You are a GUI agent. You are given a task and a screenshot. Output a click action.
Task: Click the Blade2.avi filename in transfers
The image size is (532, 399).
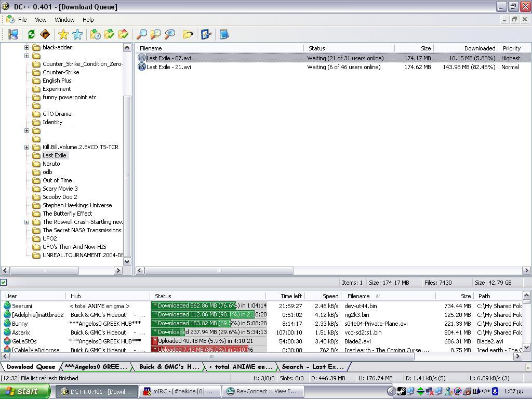click(357, 341)
